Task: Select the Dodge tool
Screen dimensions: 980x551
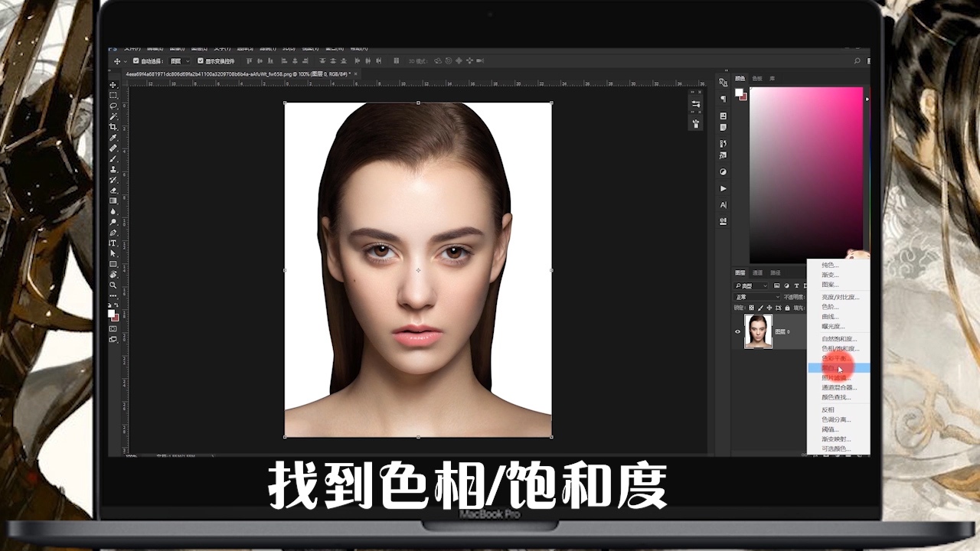Action: tap(113, 222)
